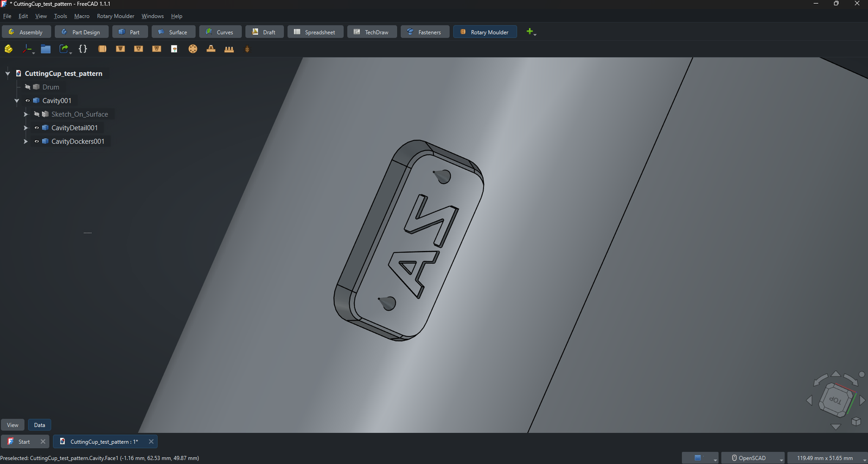Click the blue folder toolbar icon
This screenshot has height=464, width=868.
point(46,49)
